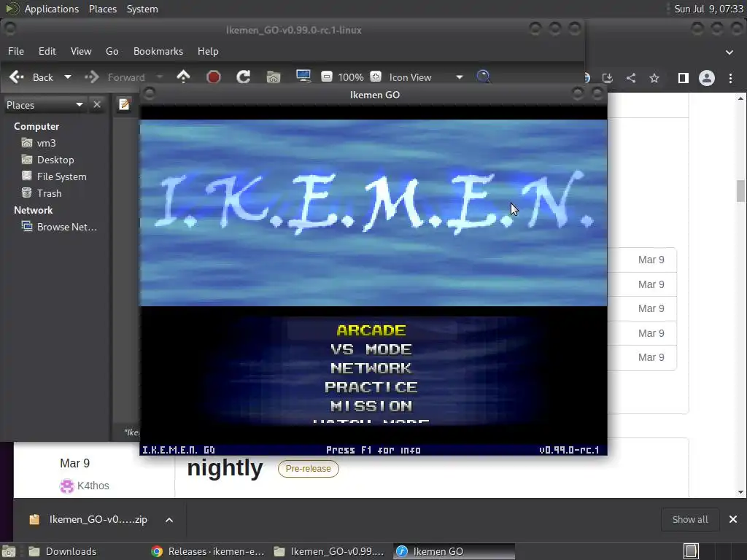Image resolution: width=747 pixels, height=560 pixels.
Task: Open the downloaded Ikemen_GO zip file
Action: coord(88,519)
